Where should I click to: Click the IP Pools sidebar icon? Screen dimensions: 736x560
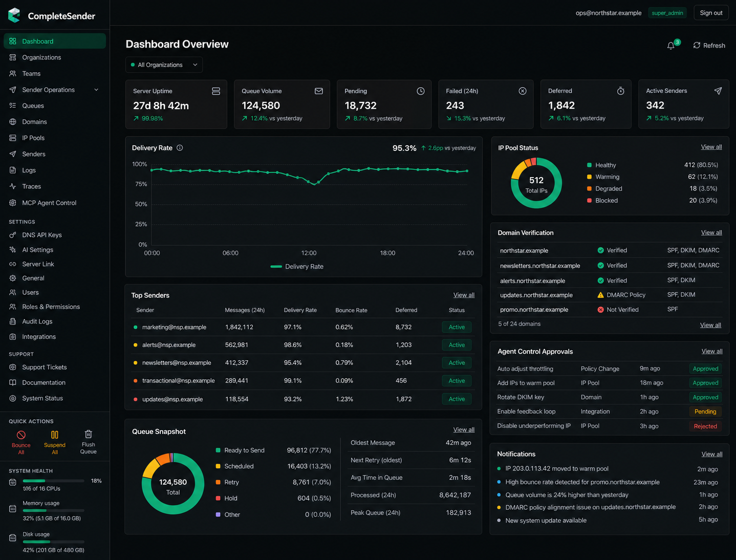click(x=13, y=138)
